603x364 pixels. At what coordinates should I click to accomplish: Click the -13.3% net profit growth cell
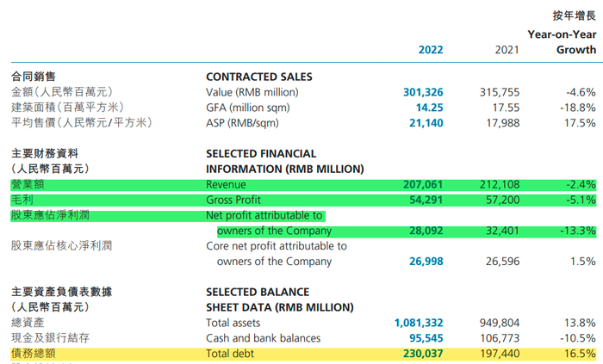576,231
